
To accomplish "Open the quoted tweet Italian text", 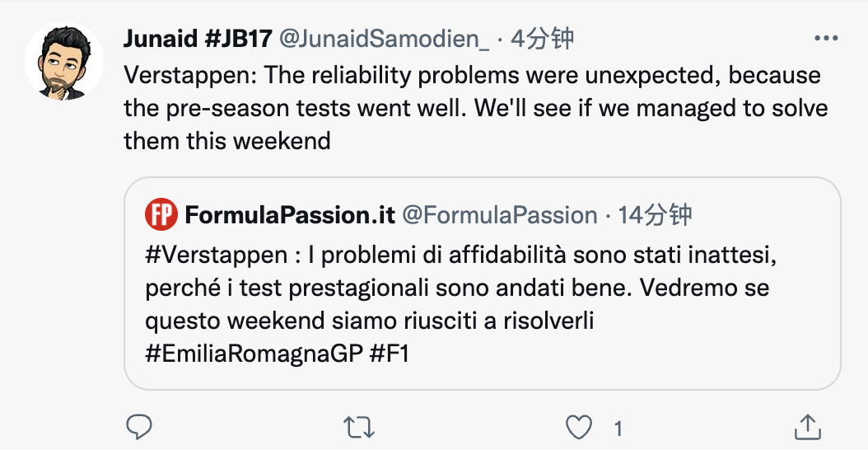I will pos(461,288).
